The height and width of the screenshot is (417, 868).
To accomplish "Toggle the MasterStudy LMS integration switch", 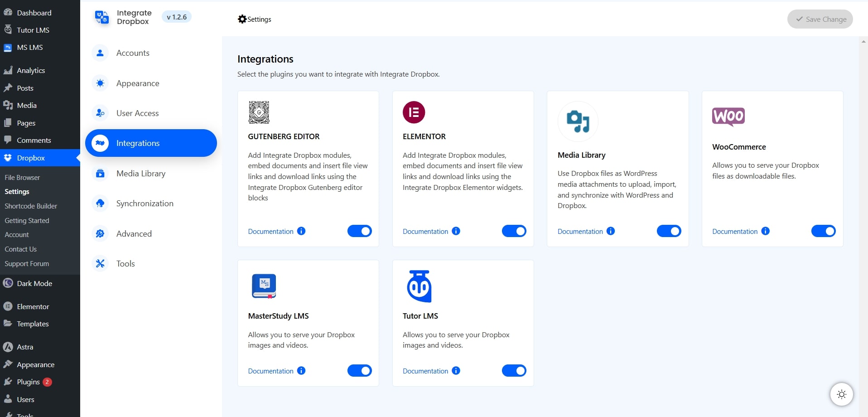I will [x=360, y=371].
